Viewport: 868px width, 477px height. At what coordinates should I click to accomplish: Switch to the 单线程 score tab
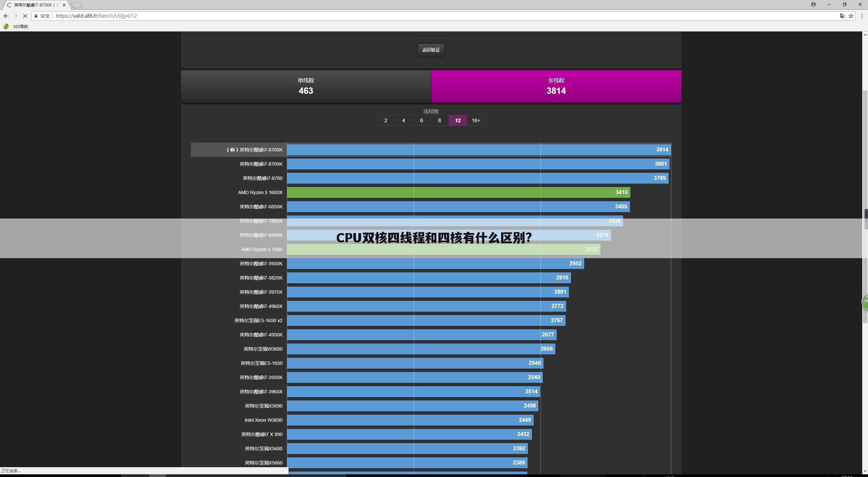click(306, 86)
